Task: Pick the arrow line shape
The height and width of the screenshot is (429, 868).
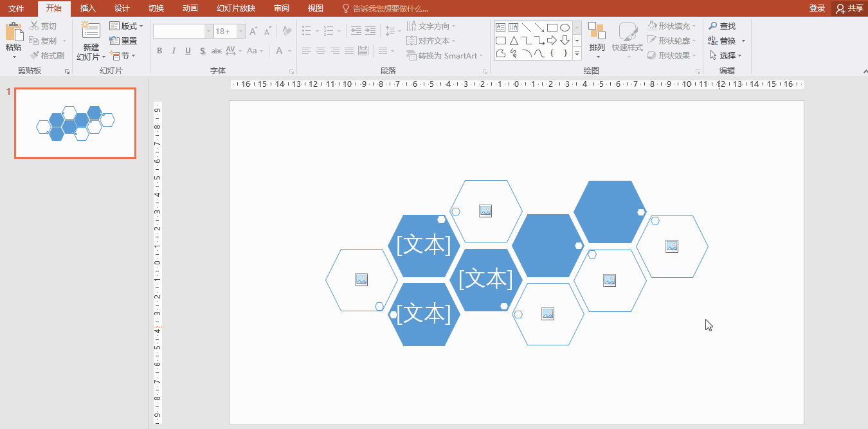Action: [x=539, y=27]
